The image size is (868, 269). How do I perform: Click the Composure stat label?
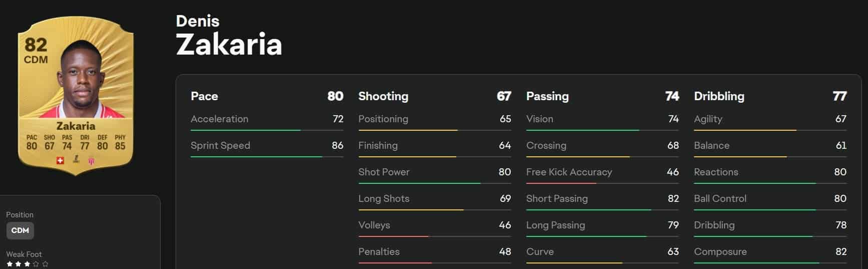(x=720, y=251)
